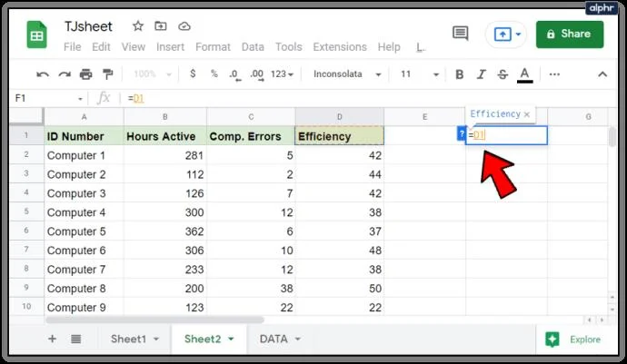
Task: Open the Tools menu
Action: (x=289, y=47)
